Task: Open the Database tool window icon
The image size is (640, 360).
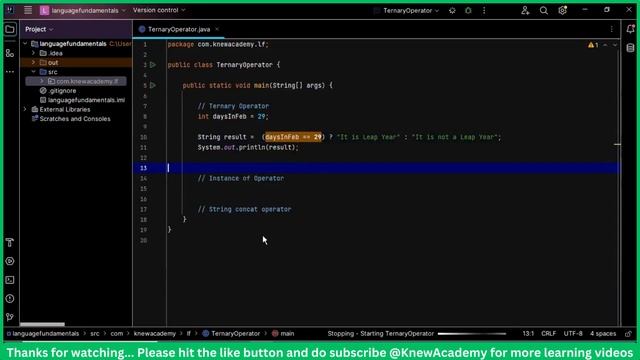Action: pos(630,48)
